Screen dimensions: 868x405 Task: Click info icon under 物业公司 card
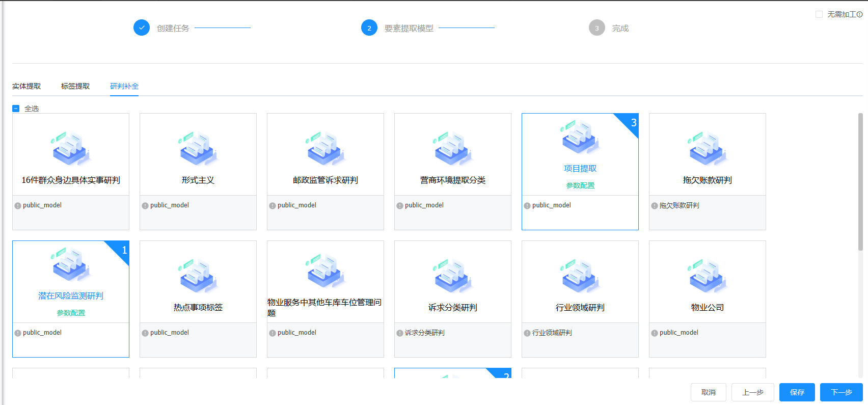click(655, 333)
